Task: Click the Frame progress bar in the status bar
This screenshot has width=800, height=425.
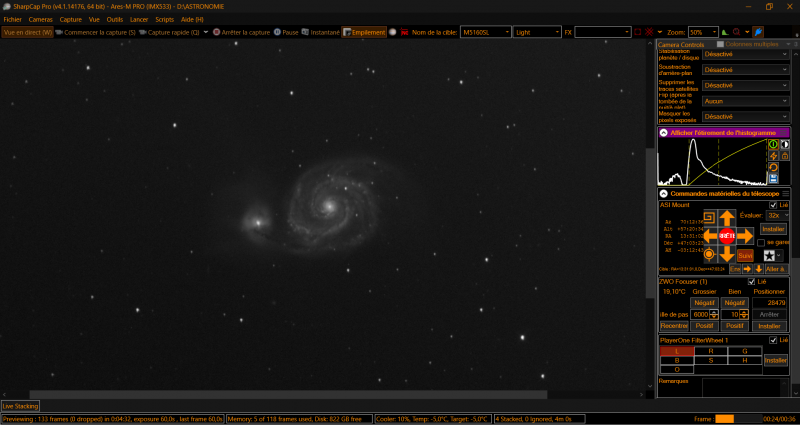Action: point(738,419)
